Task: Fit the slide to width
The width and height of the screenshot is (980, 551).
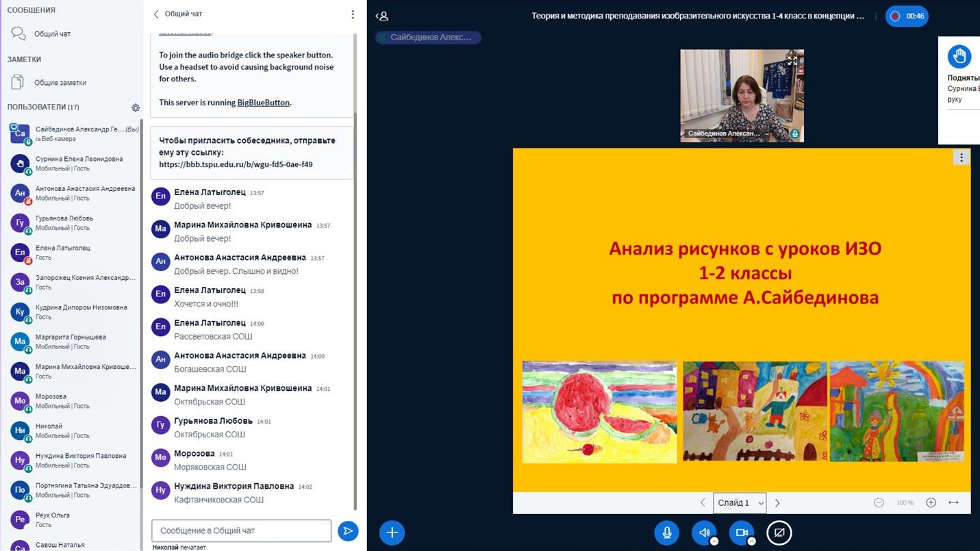Action: (x=953, y=502)
